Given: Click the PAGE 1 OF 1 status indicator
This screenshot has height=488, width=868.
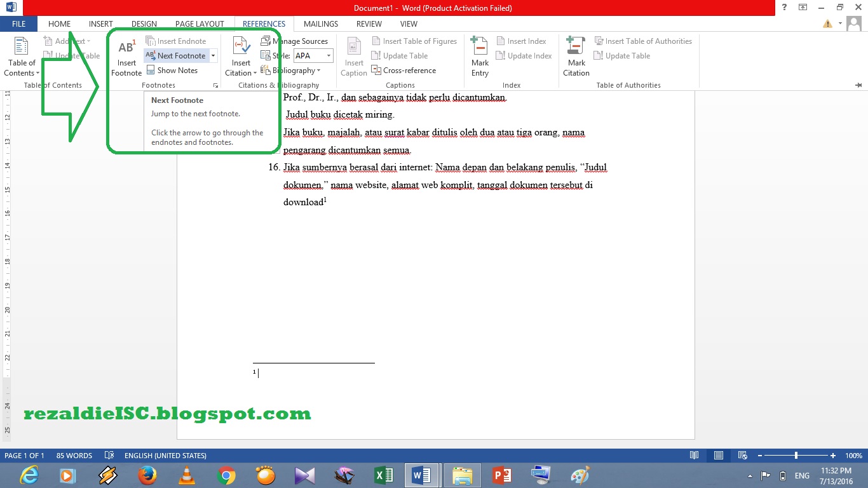Looking at the screenshot, I should pyautogui.click(x=24, y=456).
